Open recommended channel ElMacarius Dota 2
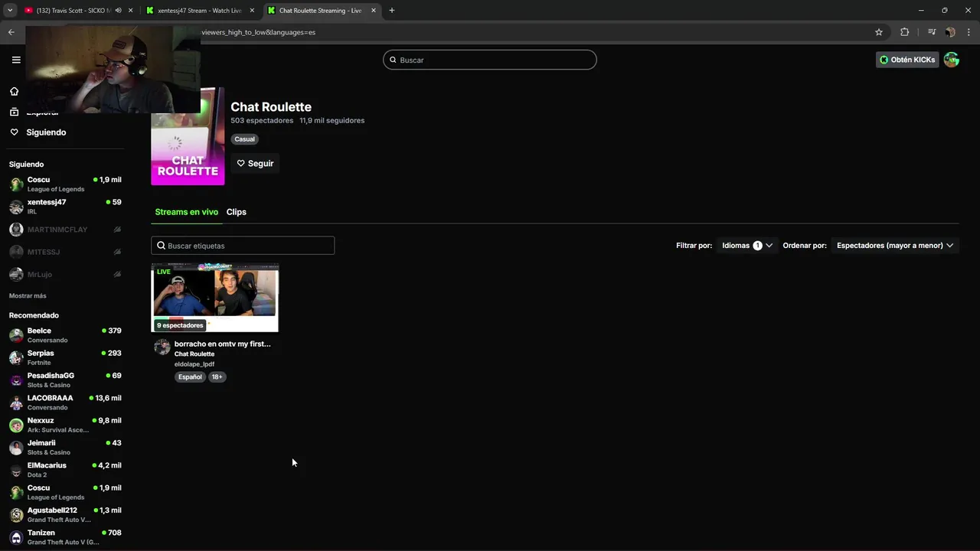This screenshot has height=551, width=980. click(65, 470)
